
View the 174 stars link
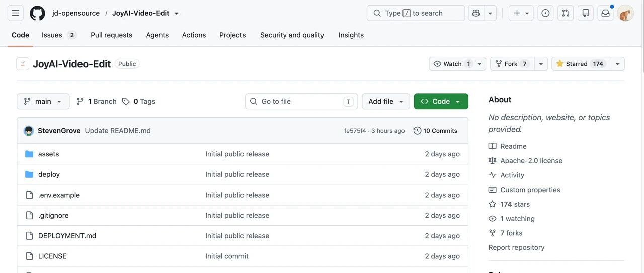coord(509,204)
